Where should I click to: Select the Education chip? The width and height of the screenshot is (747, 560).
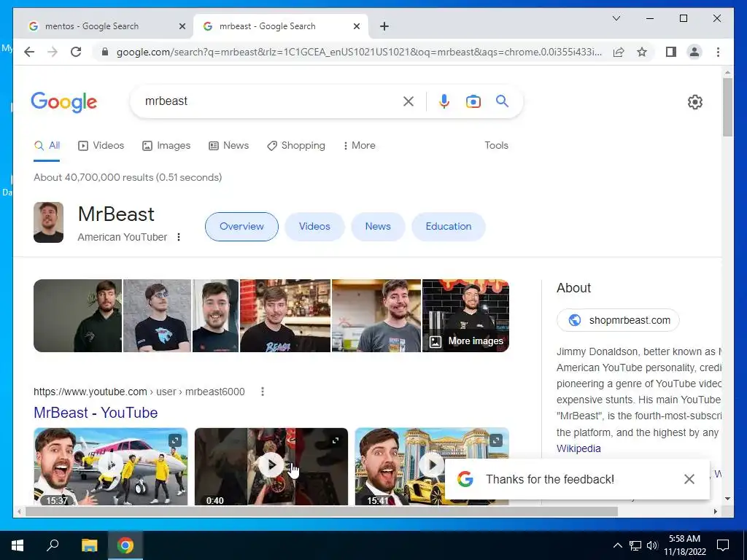click(449, 227)
